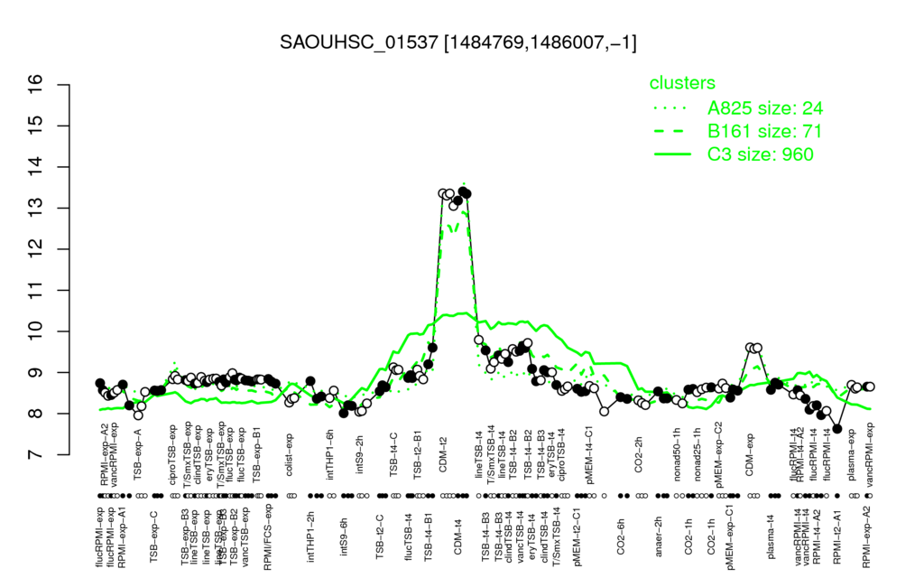This screenshot has height=578, width=924.
Task: Click y-axis tick label 14
Action: point(36,167)
